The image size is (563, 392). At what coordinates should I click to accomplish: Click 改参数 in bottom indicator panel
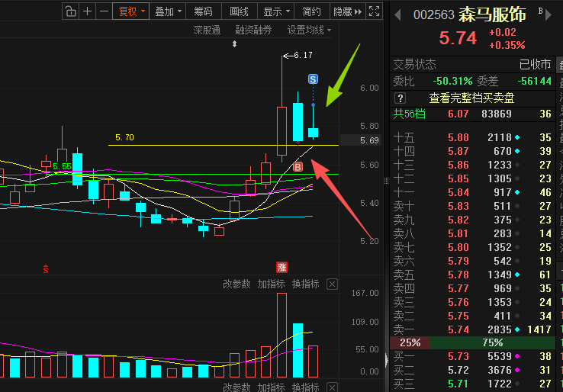click(236, 387)
